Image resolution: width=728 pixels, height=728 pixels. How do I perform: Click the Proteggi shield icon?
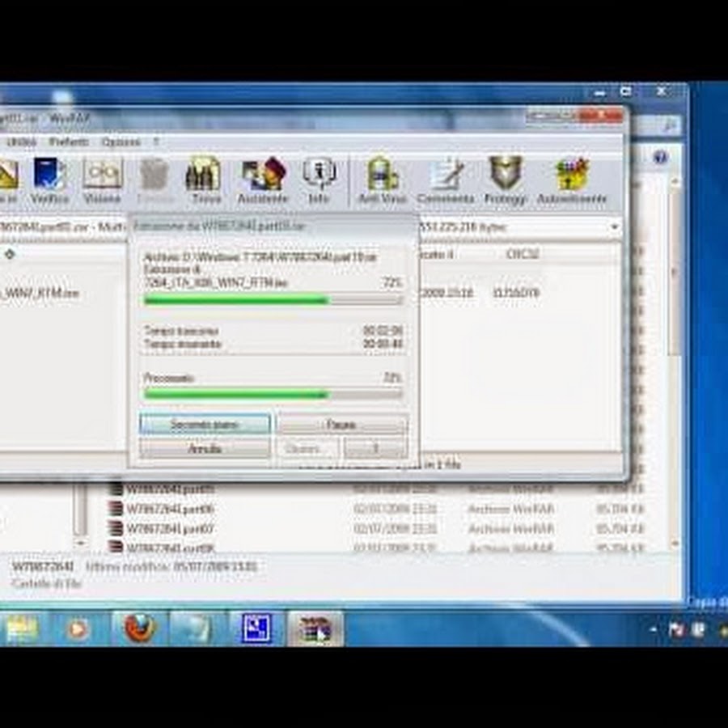506,180
